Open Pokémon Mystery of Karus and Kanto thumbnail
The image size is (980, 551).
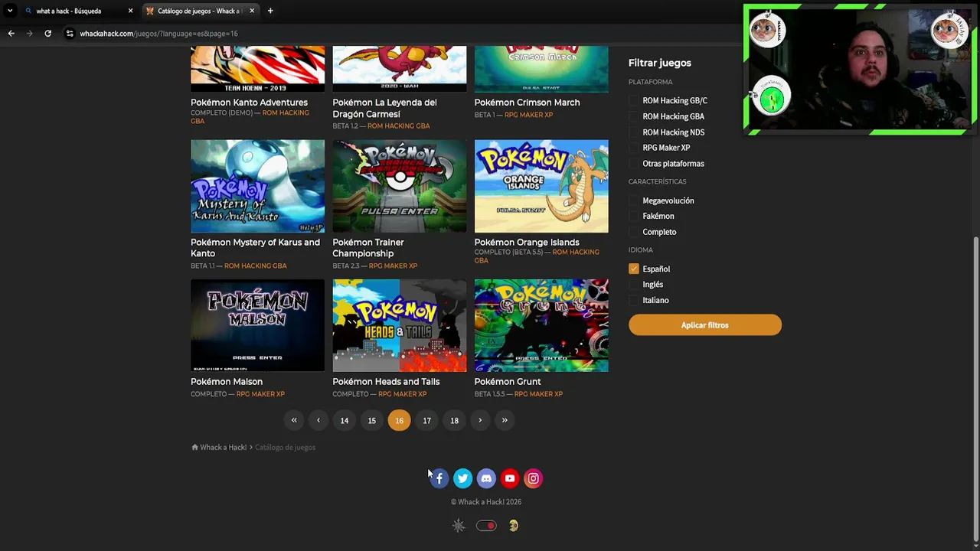(257, 186)
